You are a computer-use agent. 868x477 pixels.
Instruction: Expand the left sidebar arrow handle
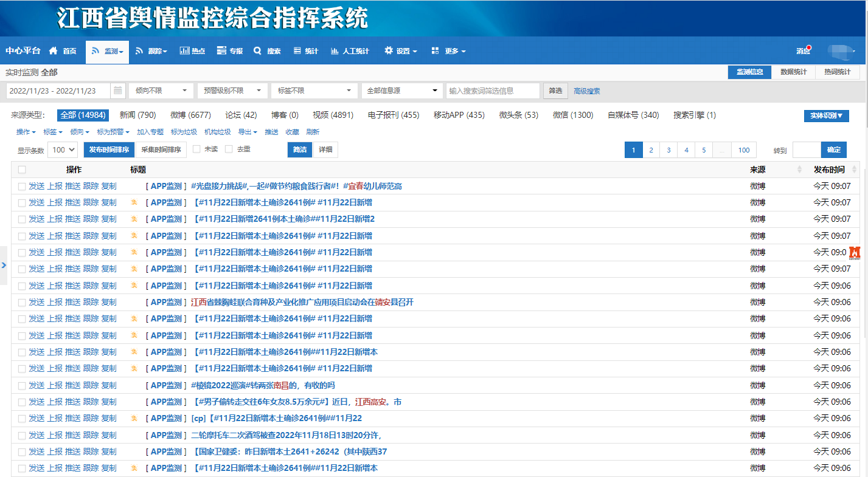4,265
